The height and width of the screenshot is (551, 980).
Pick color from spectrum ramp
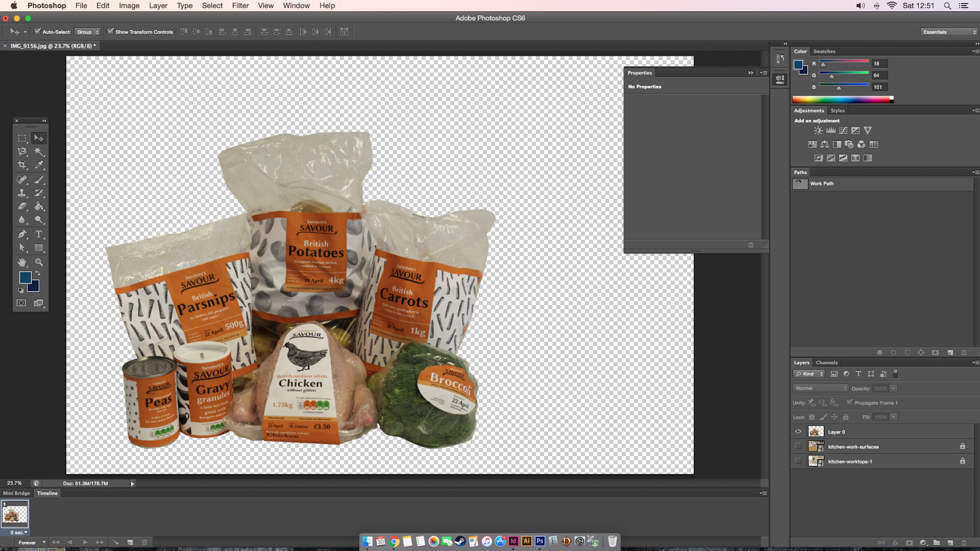(x=843, y=99)
